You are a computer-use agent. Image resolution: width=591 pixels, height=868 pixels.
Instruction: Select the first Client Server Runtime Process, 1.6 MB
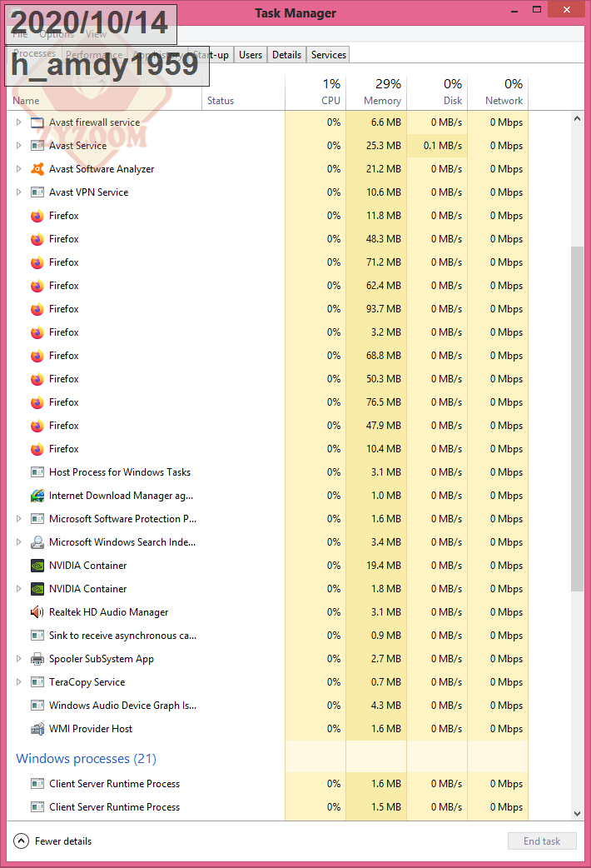[268, 784]
